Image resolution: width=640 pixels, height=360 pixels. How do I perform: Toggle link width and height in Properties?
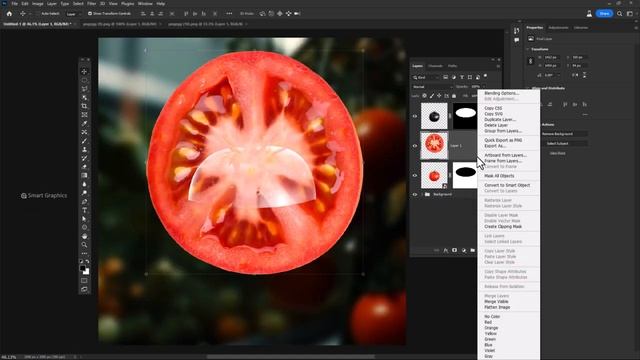tap(531, 61)
